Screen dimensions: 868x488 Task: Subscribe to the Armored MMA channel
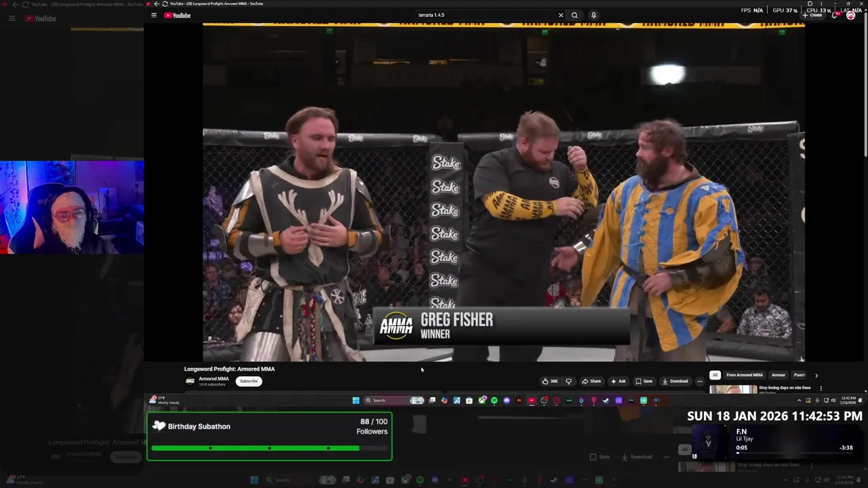tap(249, 381)
